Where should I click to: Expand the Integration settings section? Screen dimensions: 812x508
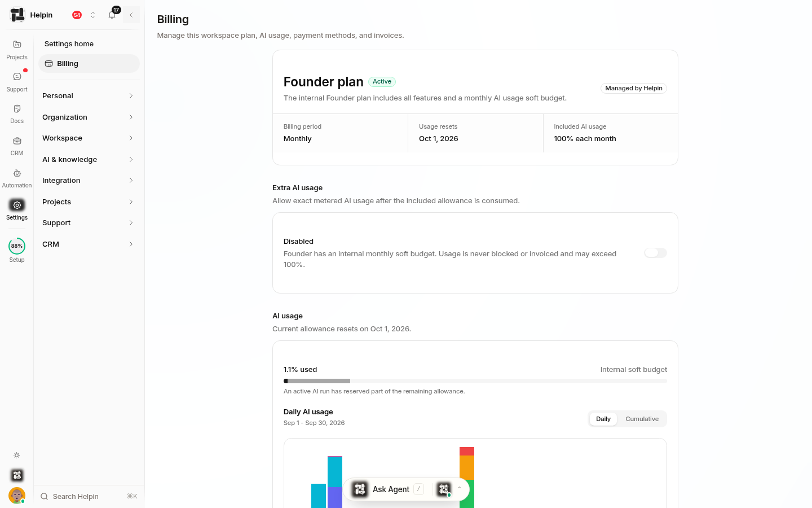(x=89, y=181)
